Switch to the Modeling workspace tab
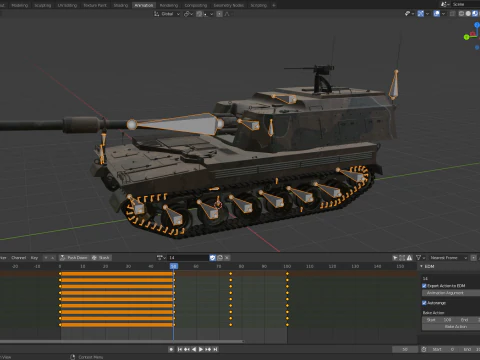480x360 pixels. point(20,5)
